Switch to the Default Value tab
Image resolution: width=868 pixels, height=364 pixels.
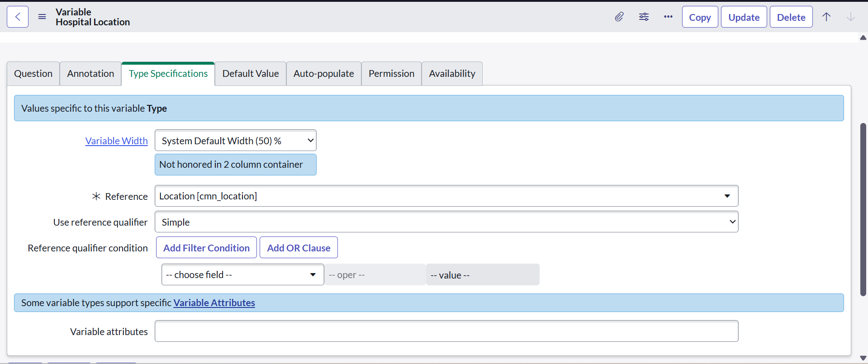pyautogui.click(x=251, y=74)
